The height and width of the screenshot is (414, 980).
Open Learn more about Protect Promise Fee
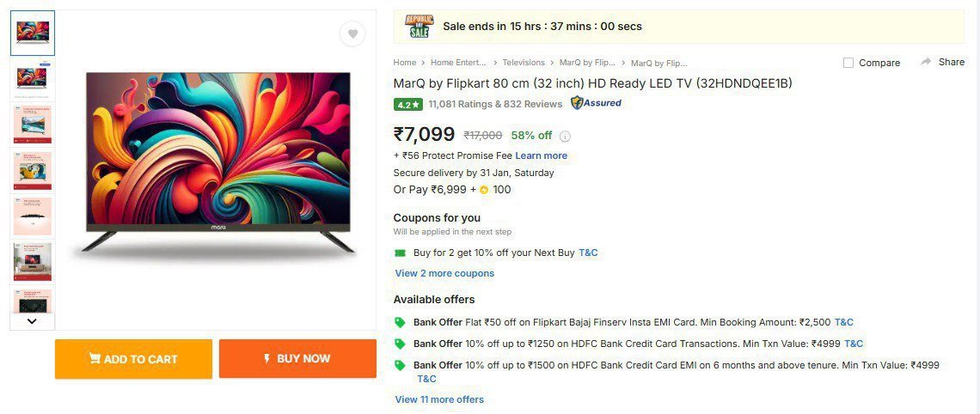[x=541, y=155]
